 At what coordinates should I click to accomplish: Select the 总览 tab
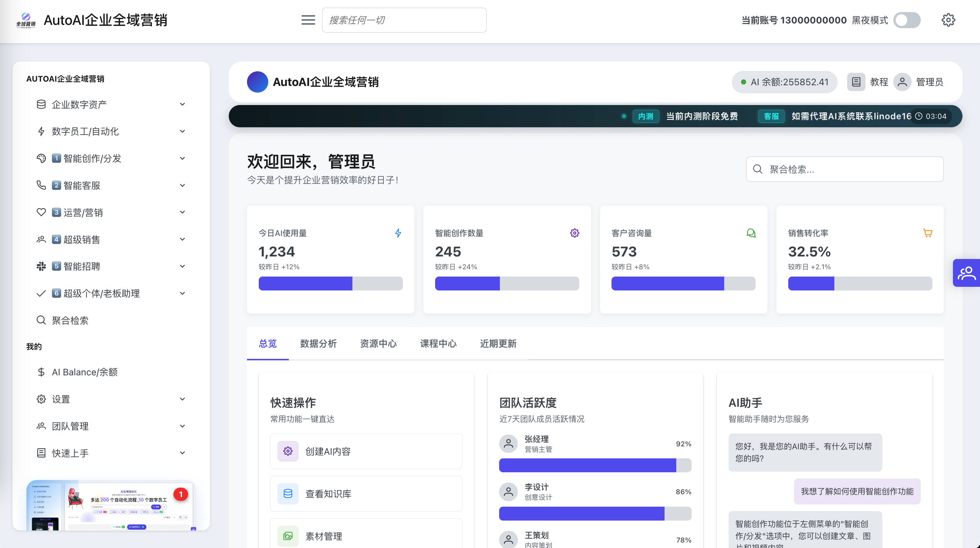[x=268, y=344]
